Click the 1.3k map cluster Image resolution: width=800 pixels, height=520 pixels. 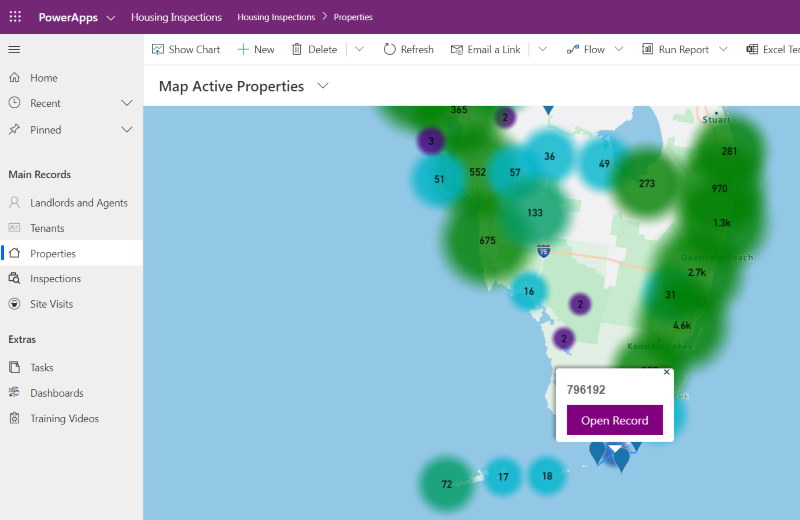coord(721,222)
